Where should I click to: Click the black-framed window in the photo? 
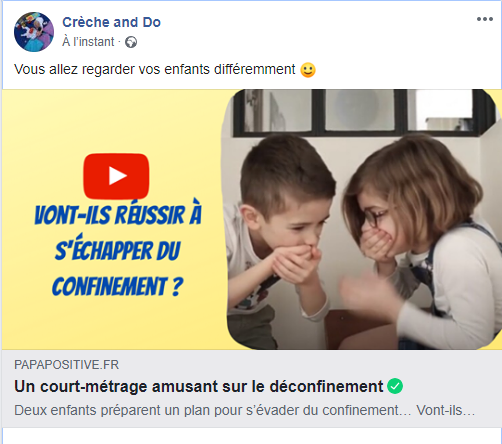pyautogui.click(x=363, y=113)
